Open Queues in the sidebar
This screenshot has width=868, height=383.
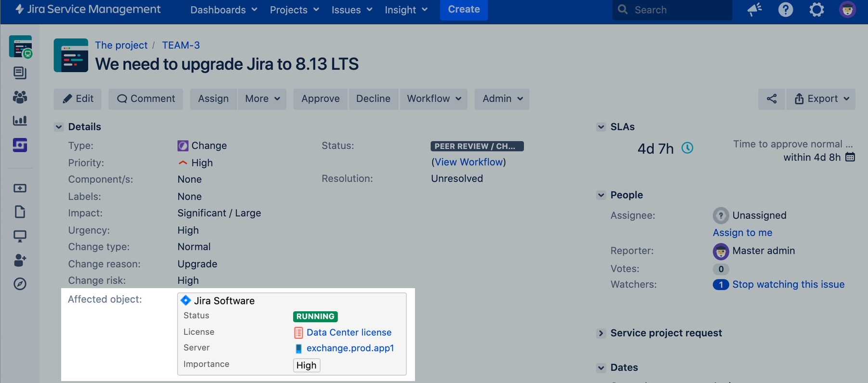pos(20,73)
